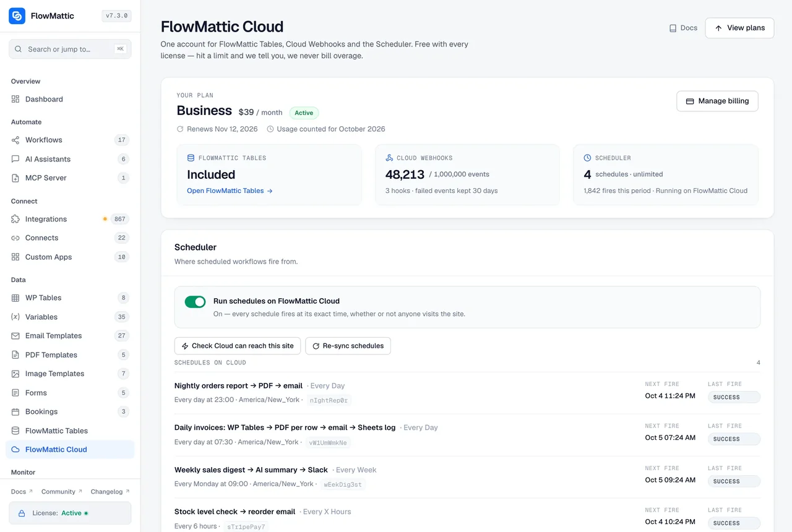Open the Changelog footer link
The height and width of the screenshot is (532, 792).
[110, 492]
